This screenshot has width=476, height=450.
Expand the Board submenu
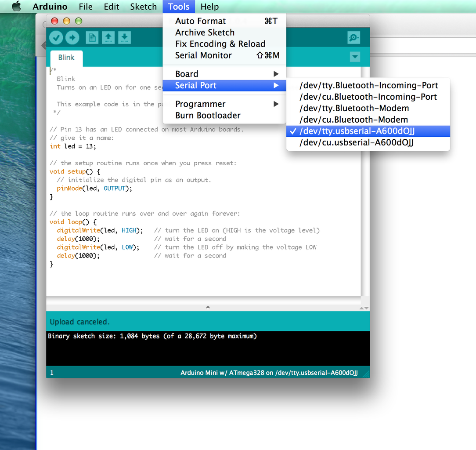point(187,73)
